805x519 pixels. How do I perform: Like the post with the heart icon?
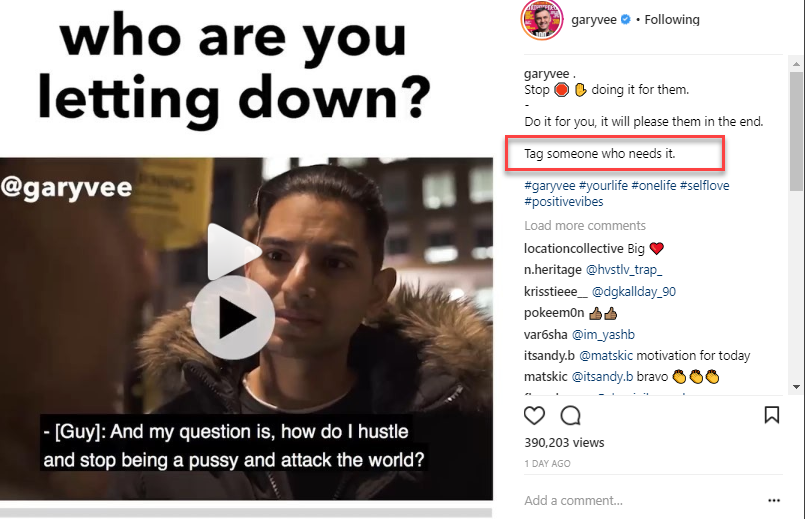[x=534, y=415]
